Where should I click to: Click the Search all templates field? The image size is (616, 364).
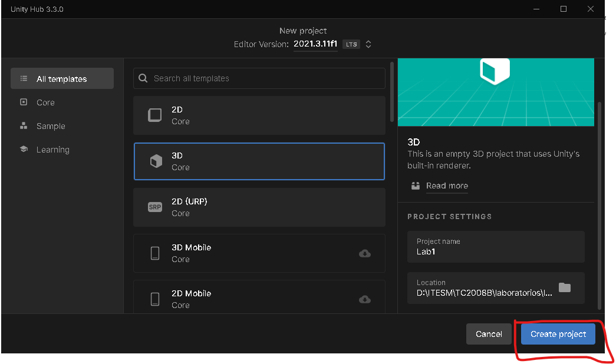265,78
